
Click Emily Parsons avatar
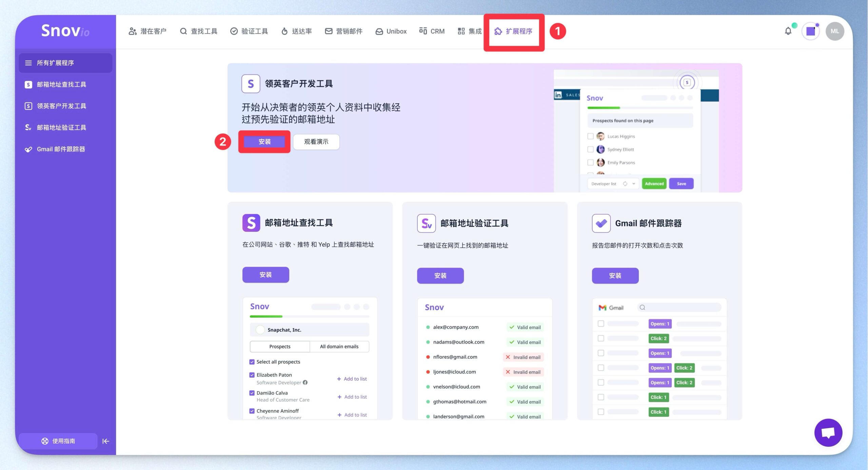[600, 163]
